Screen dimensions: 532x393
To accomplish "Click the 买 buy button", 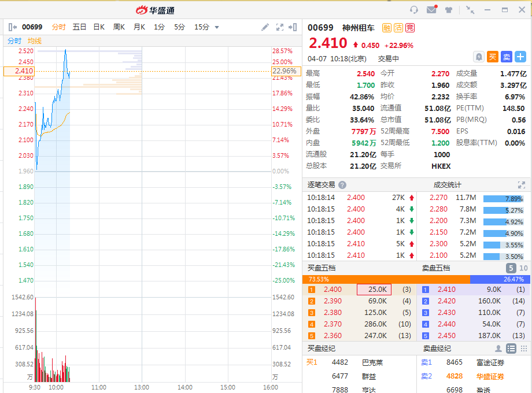I will pyautogui.click(x=492, y=57).
